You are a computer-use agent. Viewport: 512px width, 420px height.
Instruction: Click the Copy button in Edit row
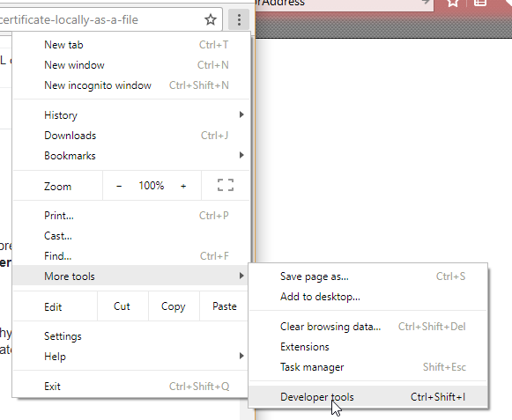tap(174, 306)
